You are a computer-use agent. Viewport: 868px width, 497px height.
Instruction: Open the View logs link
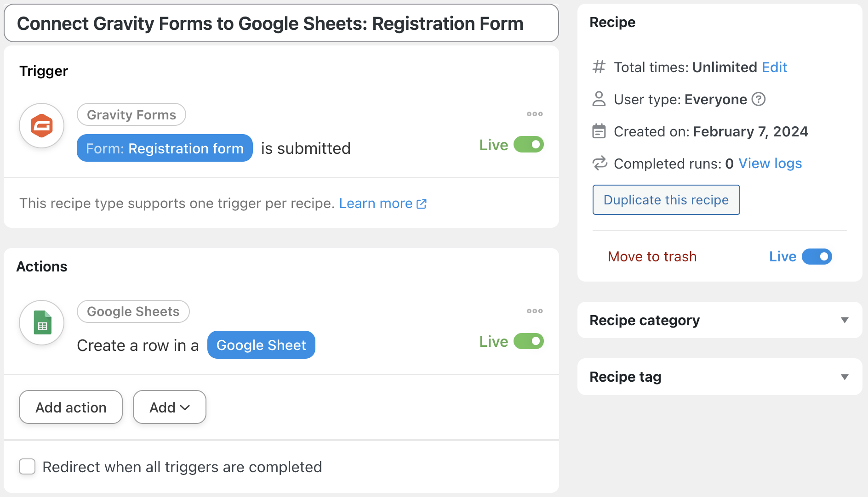(770, 164)
